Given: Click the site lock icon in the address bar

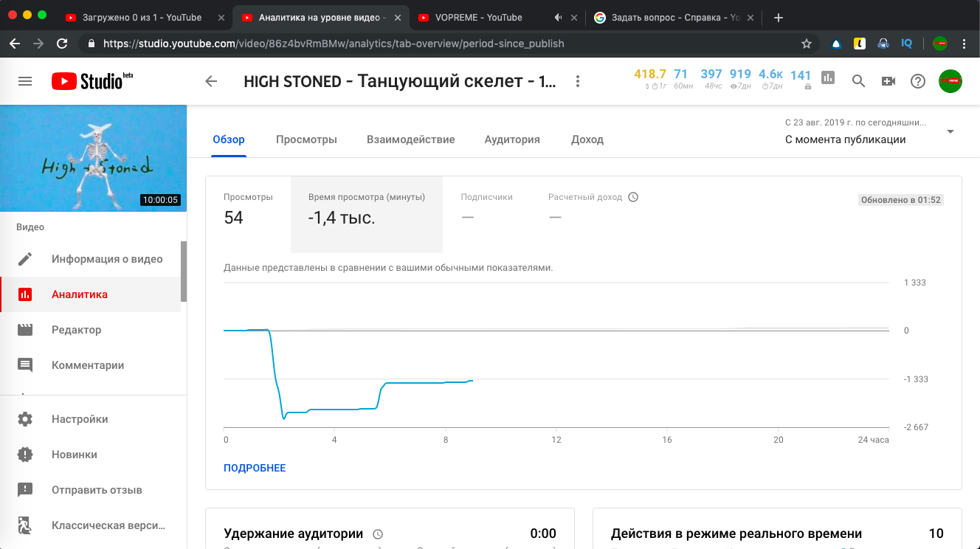Looking at the screenshot, I should coord(92,44).
